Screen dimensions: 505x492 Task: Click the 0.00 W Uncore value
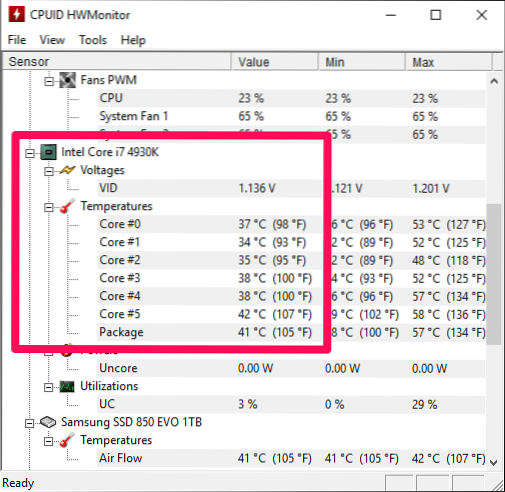[x=255, y=368]
